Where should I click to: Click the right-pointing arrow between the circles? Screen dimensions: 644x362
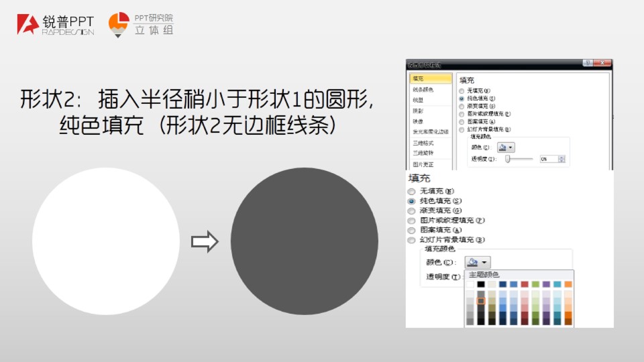point(205,241)
